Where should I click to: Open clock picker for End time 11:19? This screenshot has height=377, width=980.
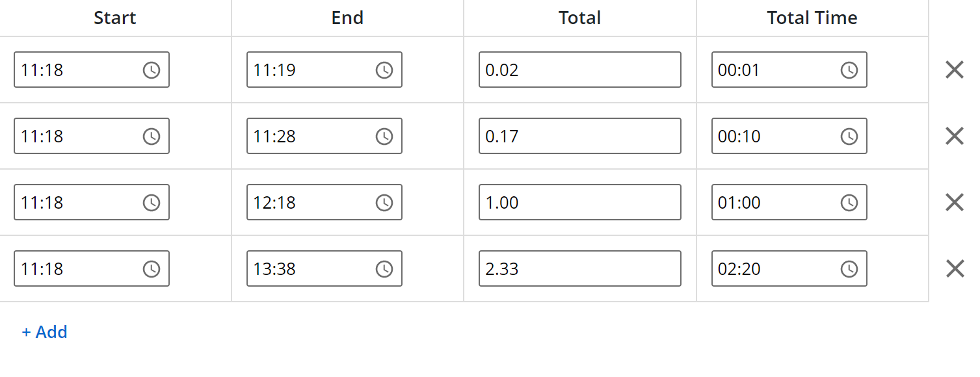(384, 70)
